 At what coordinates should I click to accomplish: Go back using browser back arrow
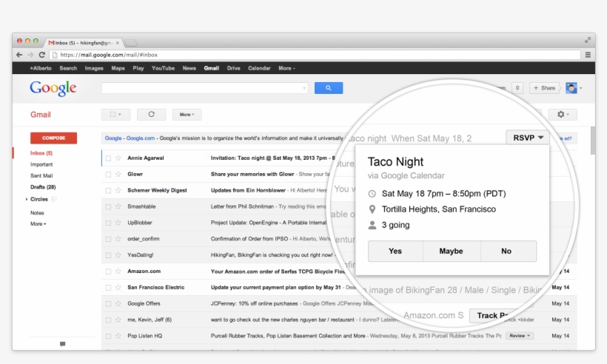[x=19, y=55]
